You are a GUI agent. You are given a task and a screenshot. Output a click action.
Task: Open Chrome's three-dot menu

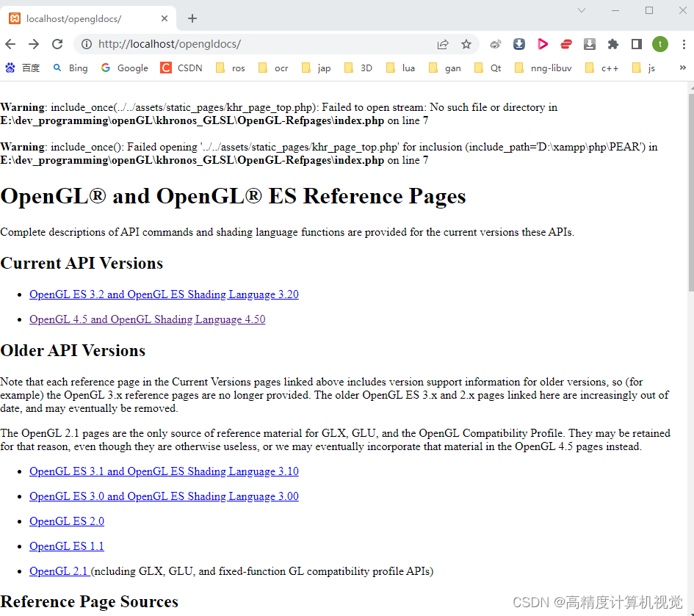(684, 44)
